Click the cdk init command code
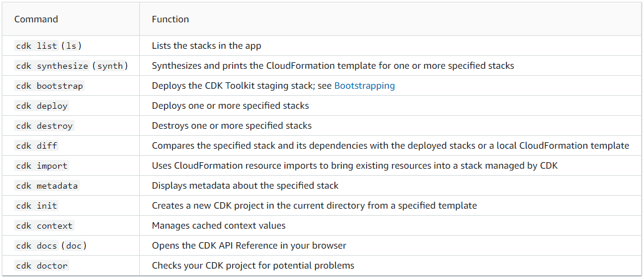The width and height of the screenshot is (644, 278). 36,206
